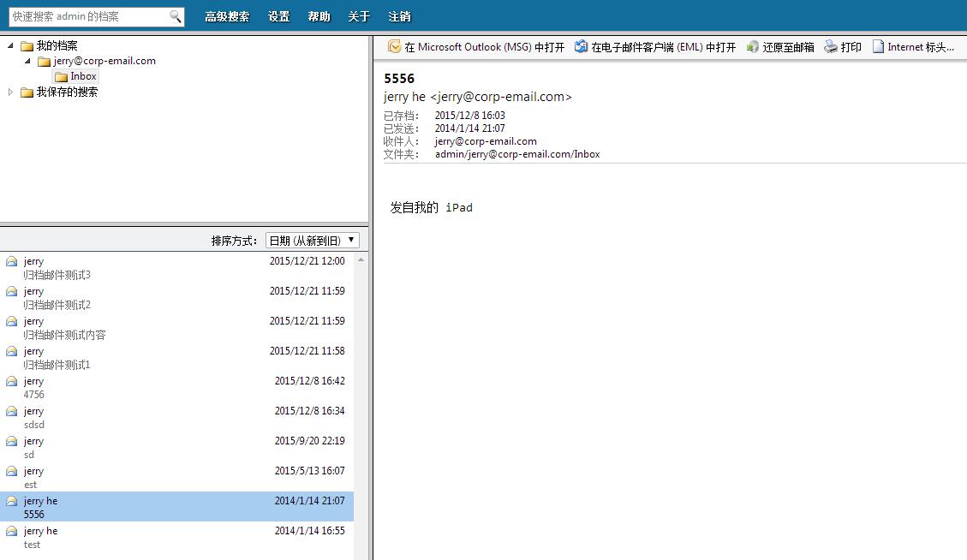Image resolution: width=967 pixels, height=560 pixels.
Task: Click into the quick search input field
Action: tap(86, 16)
